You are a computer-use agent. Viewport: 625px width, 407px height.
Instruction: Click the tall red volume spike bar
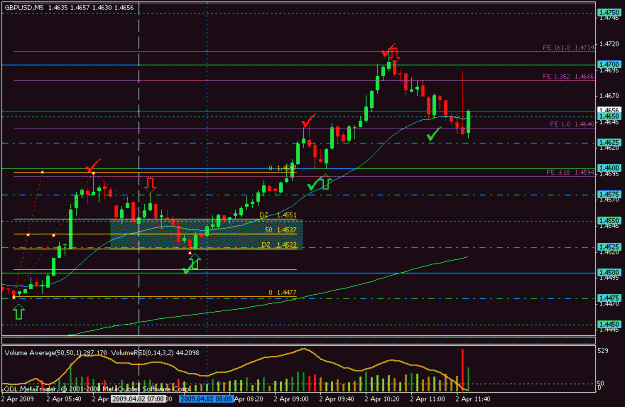click(x=463, y=370)
